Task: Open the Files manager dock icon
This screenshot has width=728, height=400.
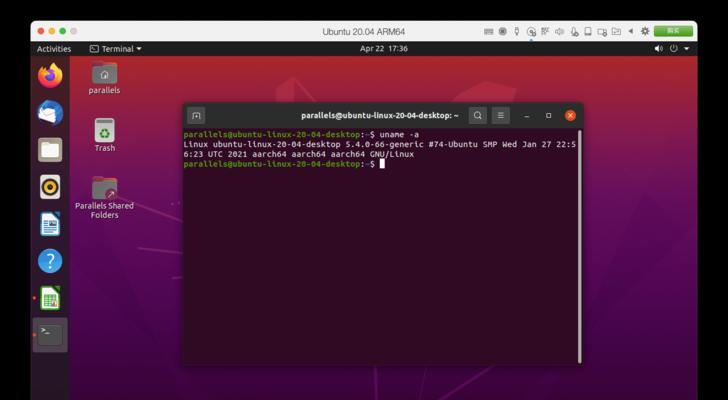Action: (x=50, y=150)
